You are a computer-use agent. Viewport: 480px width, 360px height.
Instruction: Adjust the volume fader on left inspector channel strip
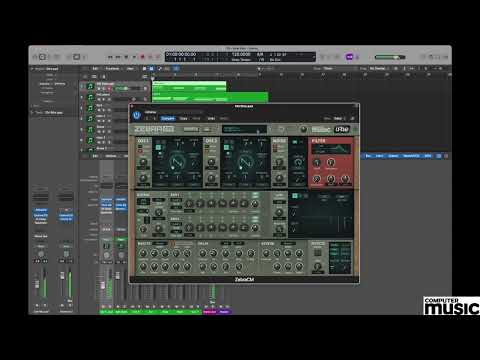[37, 284]
